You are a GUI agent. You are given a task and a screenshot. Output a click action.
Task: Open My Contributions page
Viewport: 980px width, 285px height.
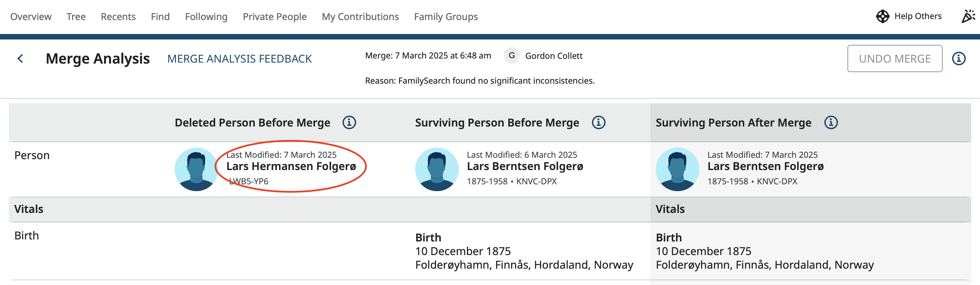360,17
